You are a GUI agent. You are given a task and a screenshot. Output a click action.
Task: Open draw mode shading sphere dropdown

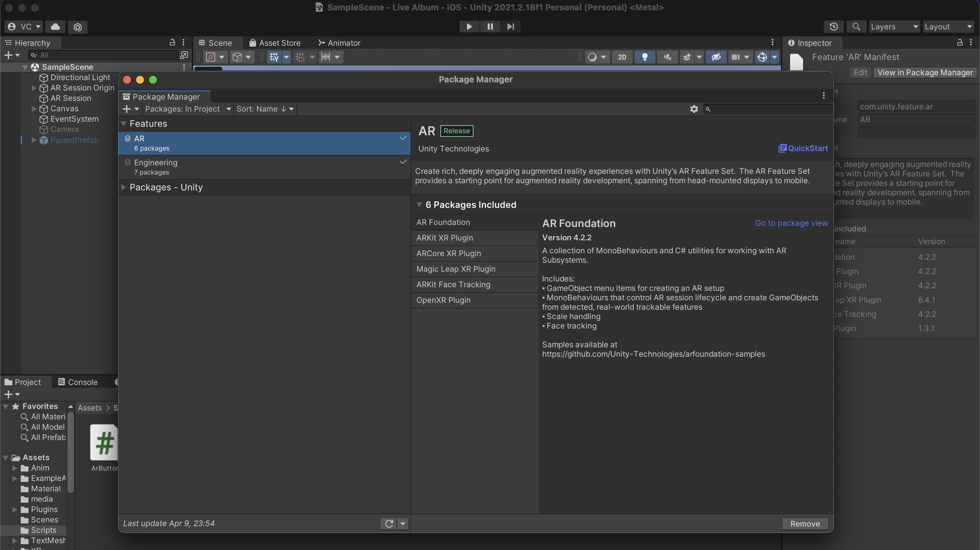click(x=597, y=57)
